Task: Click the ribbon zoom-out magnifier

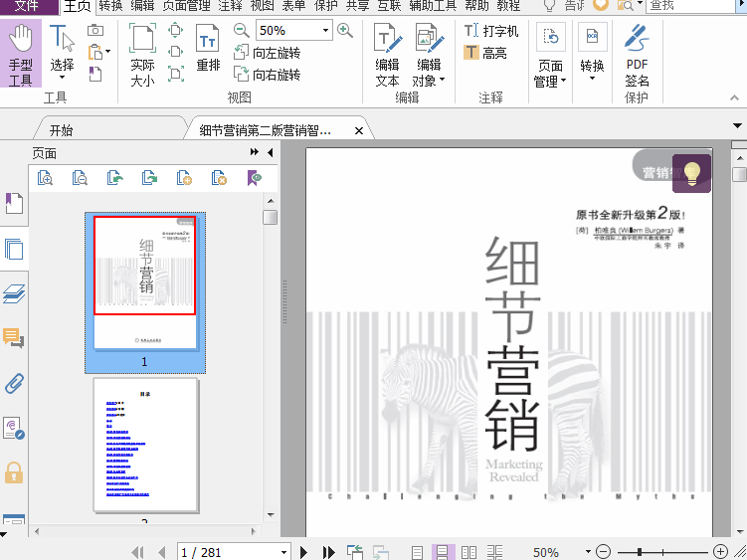Action: 242,31
